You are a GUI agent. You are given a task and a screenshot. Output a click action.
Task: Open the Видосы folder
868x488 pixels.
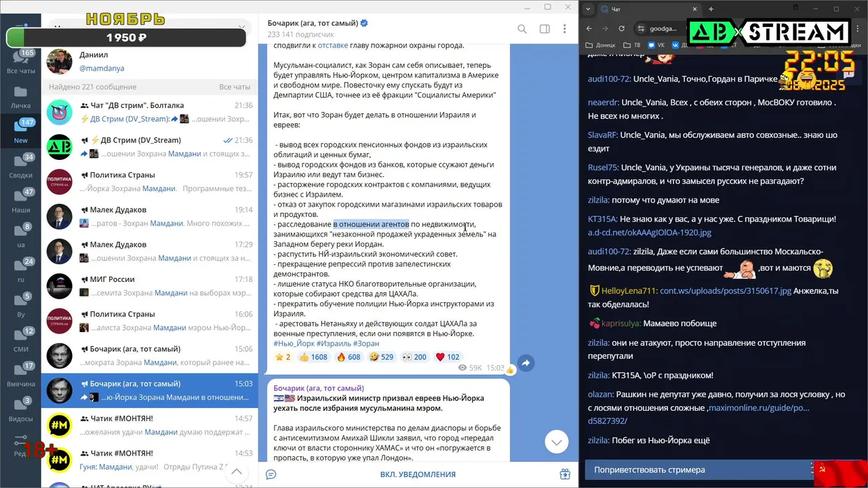tap(20, 410)
